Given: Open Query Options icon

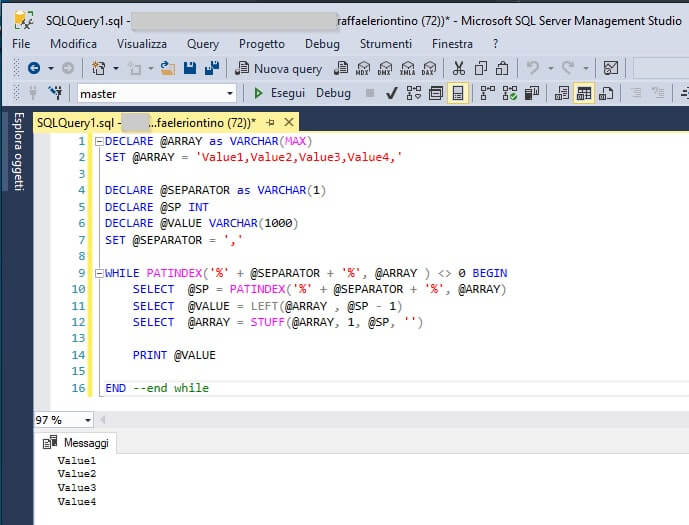Looking at the screenshot, I should (436, 93).
